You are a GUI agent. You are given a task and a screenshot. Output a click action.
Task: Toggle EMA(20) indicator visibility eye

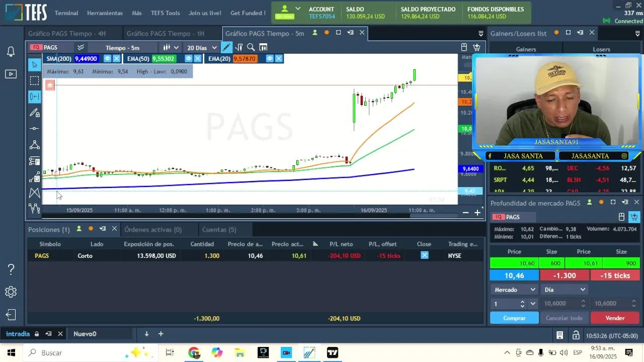pos(270,59)
